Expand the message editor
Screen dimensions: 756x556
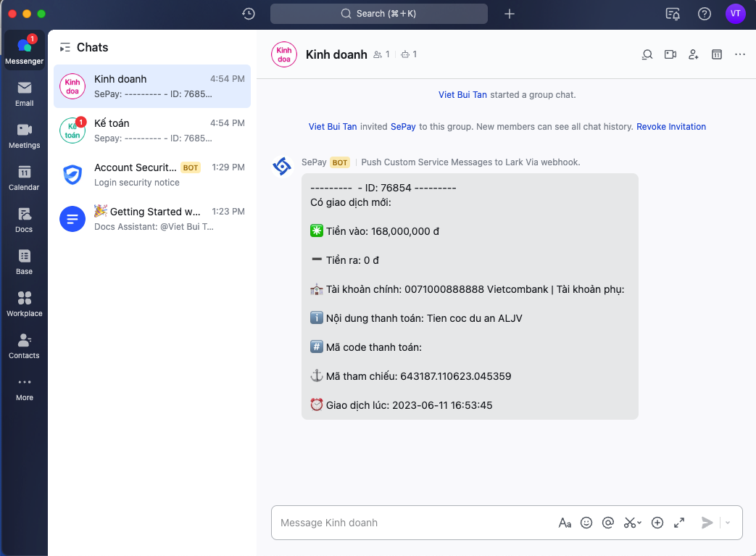(679, 523)
